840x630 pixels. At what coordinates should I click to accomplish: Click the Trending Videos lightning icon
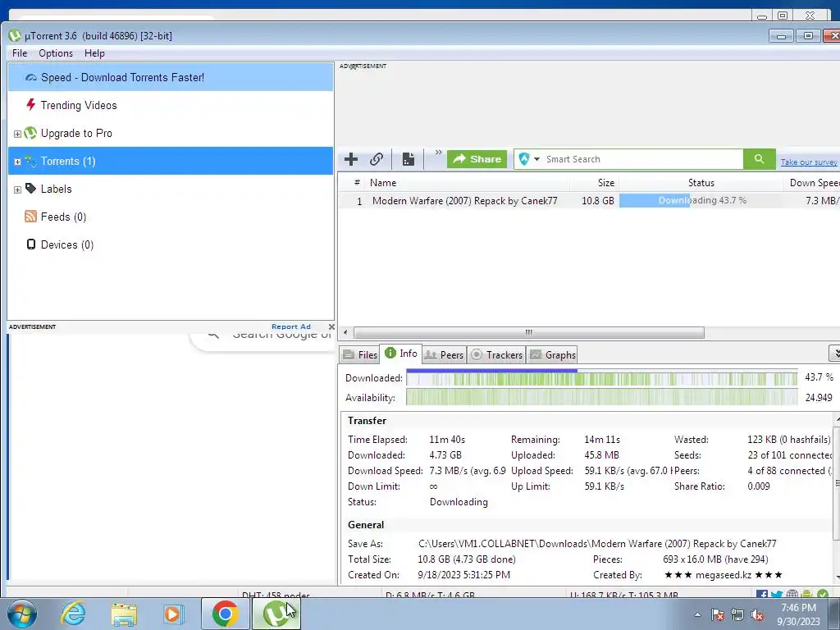[x=30, y=104]
